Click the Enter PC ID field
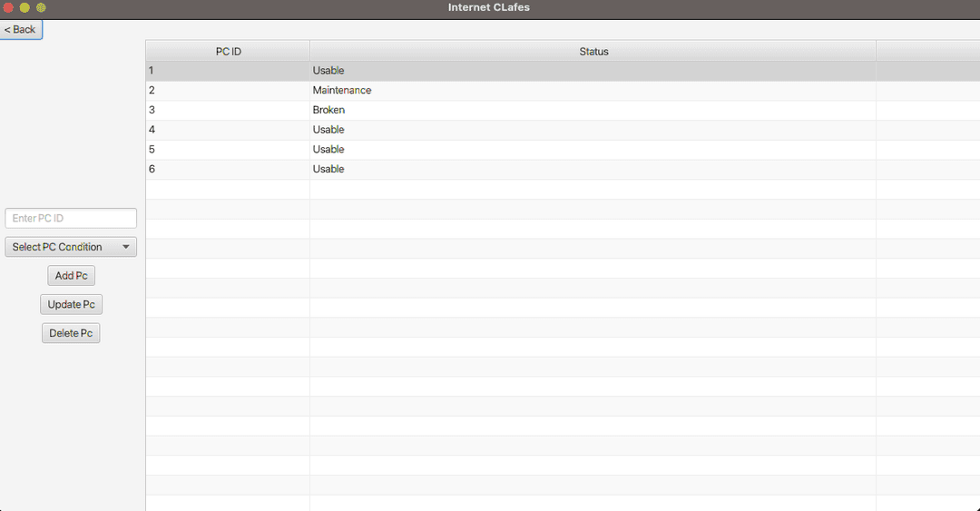 click(x=71, y=219)
